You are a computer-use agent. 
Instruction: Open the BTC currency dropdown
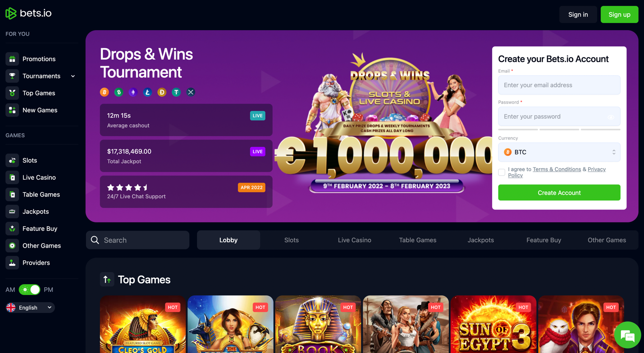click(x=559, y=152)
